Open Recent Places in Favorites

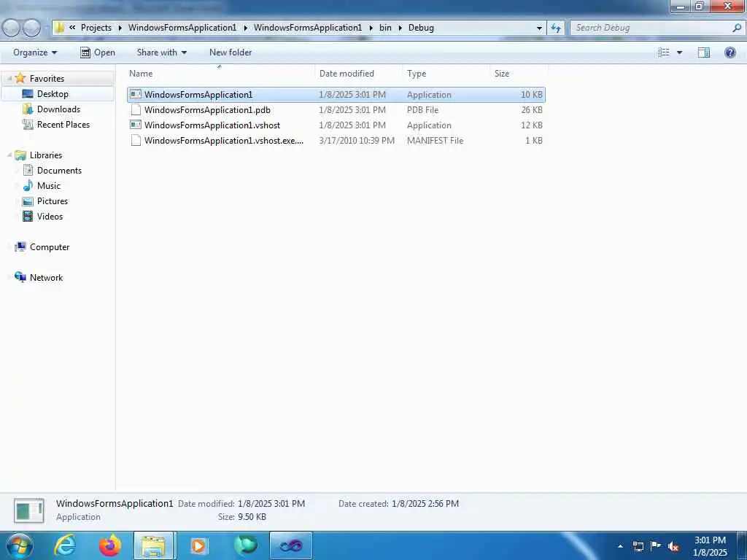(63, 124)
